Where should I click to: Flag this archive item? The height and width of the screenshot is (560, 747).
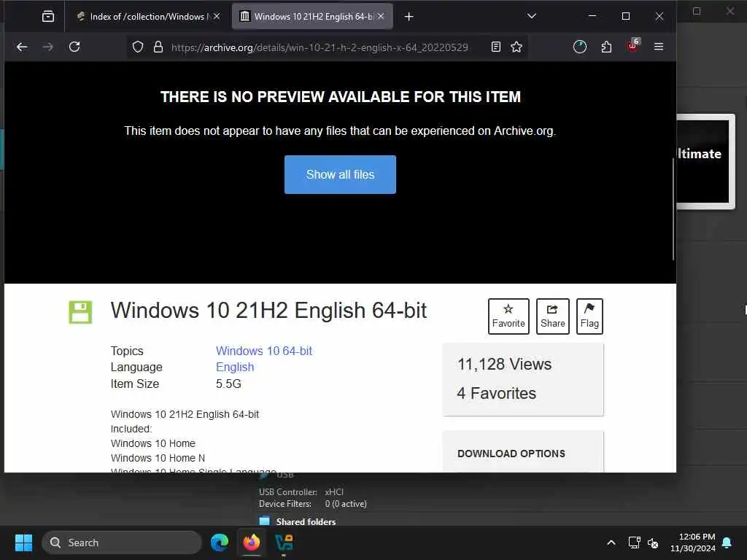tap(589, 316)
